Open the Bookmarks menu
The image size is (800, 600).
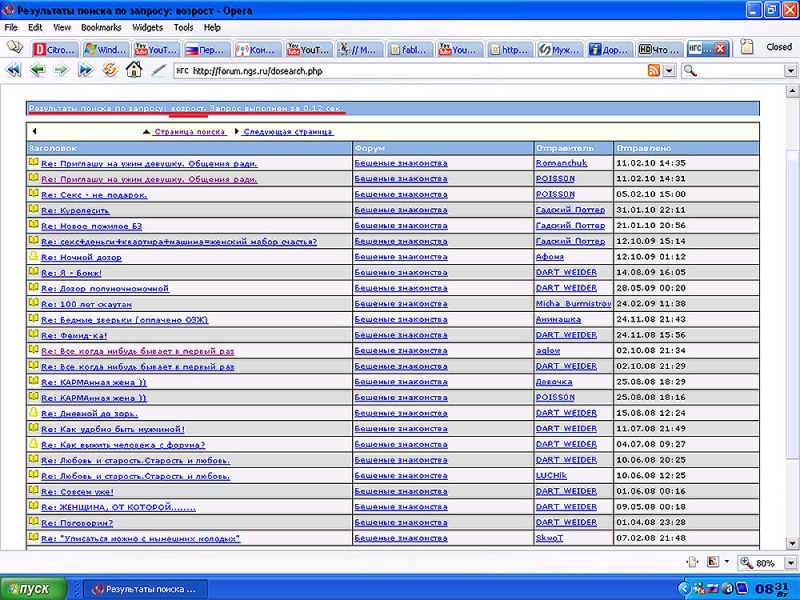coord(101,28)
